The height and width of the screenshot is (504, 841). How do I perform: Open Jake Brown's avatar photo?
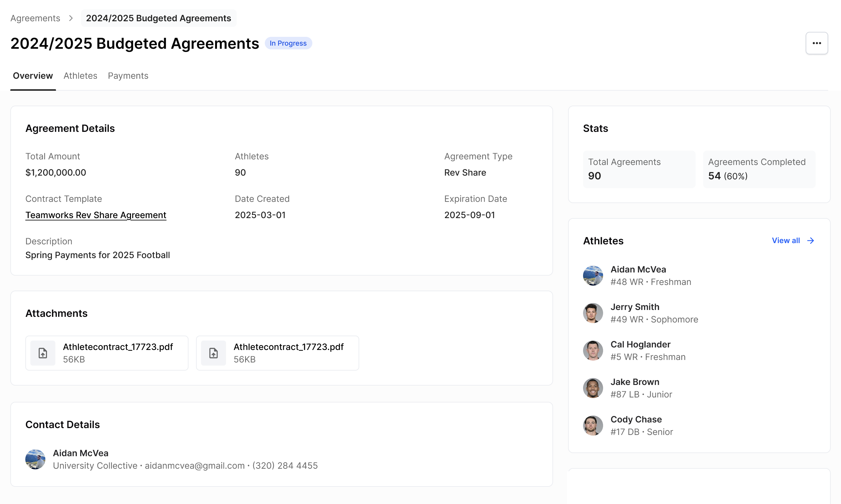(593, 388)
